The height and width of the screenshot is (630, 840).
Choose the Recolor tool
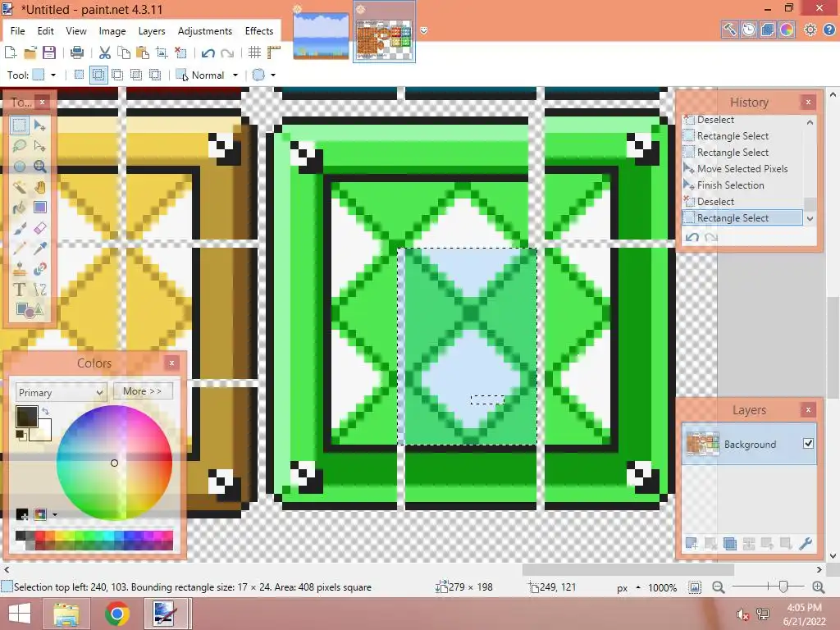[39, 269]
